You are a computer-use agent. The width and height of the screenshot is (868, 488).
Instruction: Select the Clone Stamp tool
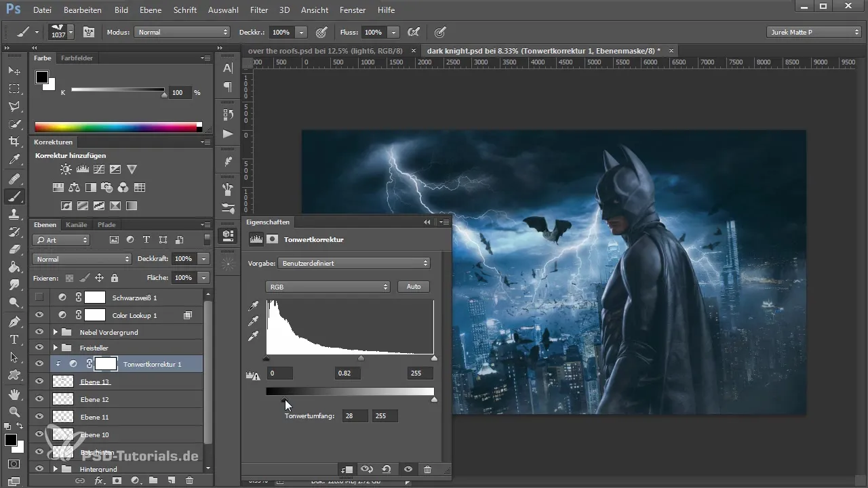click(14, 214)
